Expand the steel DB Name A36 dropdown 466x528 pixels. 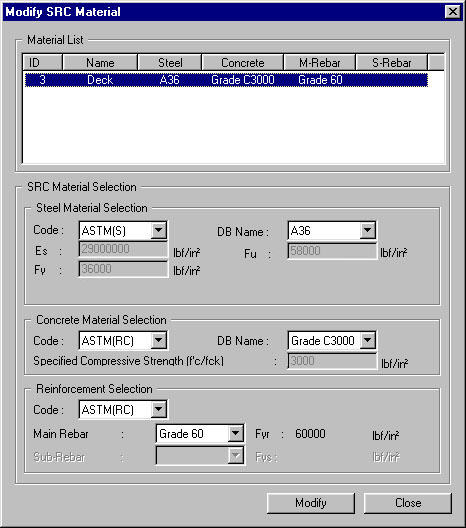[332, 231]
